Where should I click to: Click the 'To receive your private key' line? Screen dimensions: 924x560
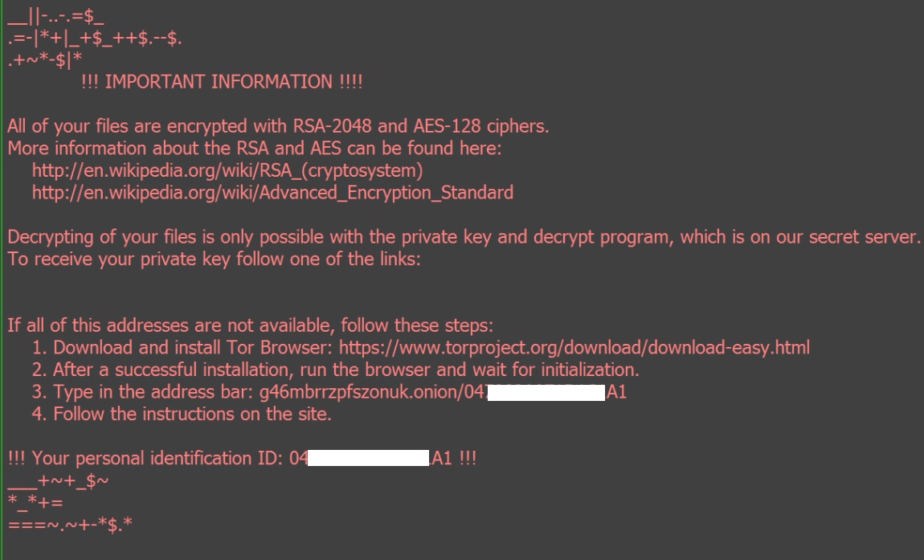pos(214,260)
